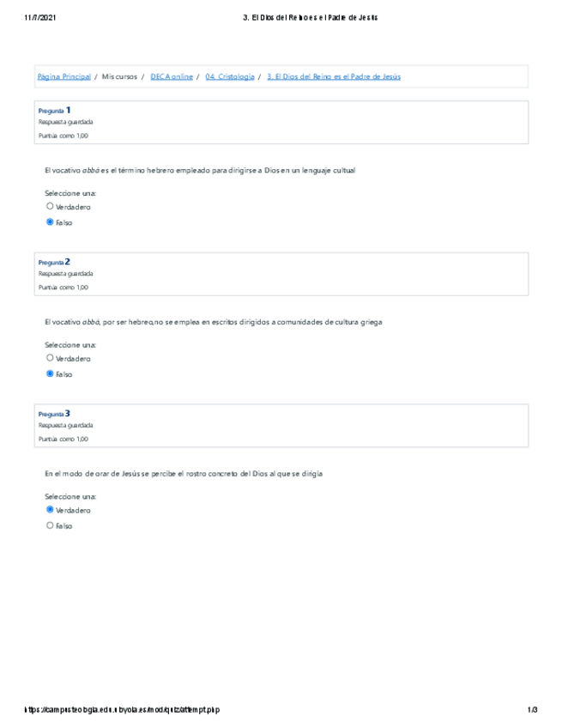Go to the DECA online course link
Viewport: 562px width, 728px height.
point(172,77)
